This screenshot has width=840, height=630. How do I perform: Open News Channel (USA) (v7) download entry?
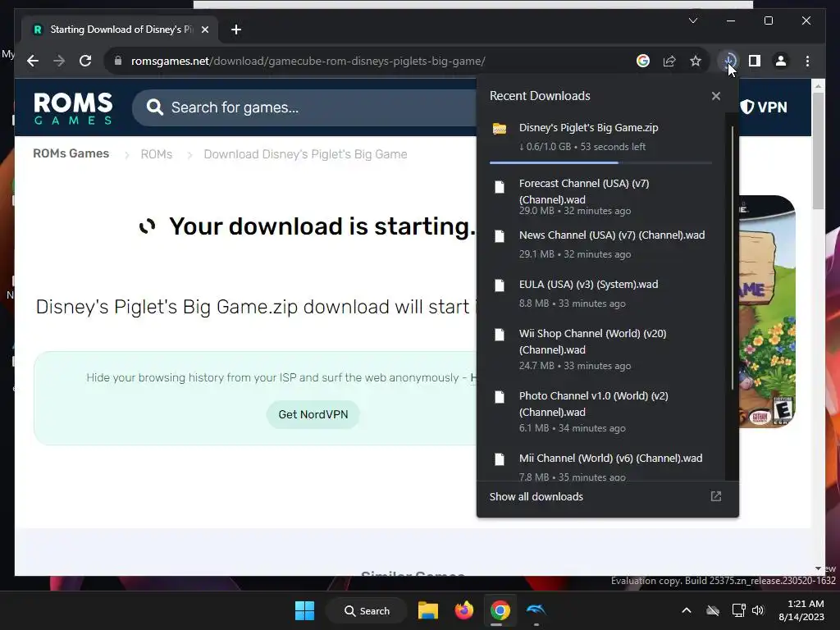[600, 244]
